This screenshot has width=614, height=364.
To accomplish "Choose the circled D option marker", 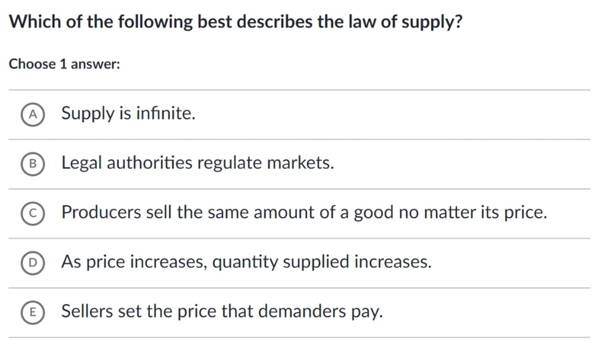I will pos(33,263).
